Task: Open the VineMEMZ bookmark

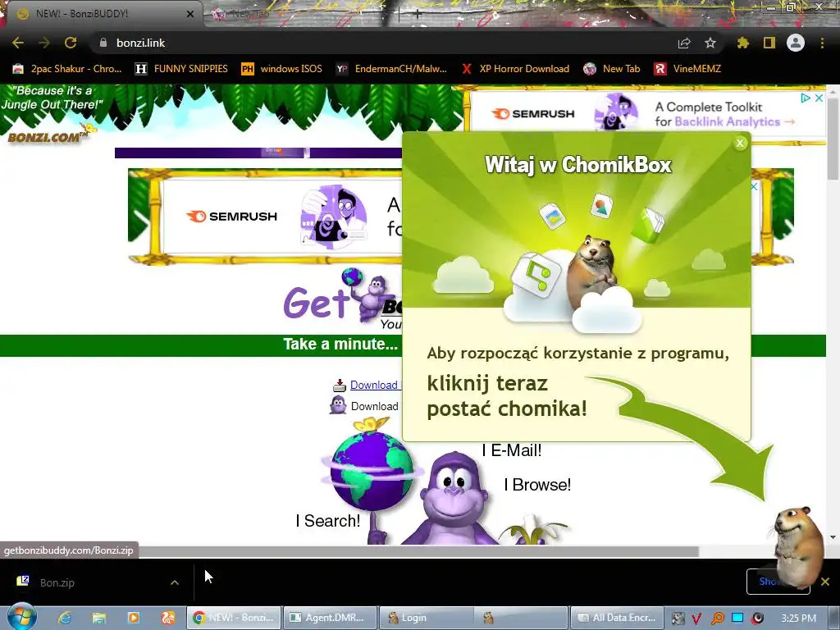Action: click(687, 69)
